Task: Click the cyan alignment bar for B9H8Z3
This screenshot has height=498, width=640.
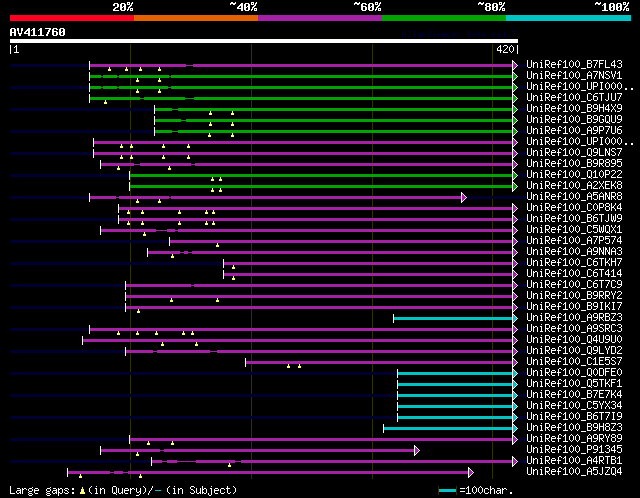Action: click(448, 429)
